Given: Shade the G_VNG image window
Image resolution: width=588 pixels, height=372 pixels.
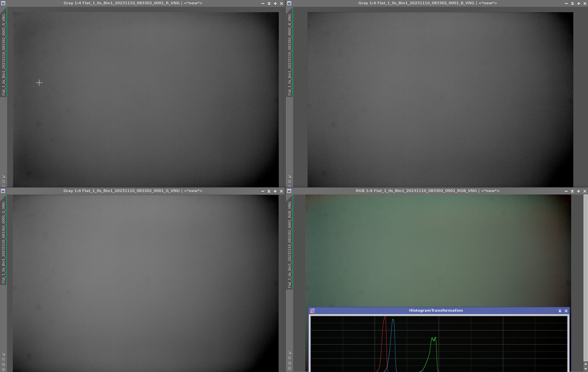Looking at the screenshot, I should (x=269, y=191).
